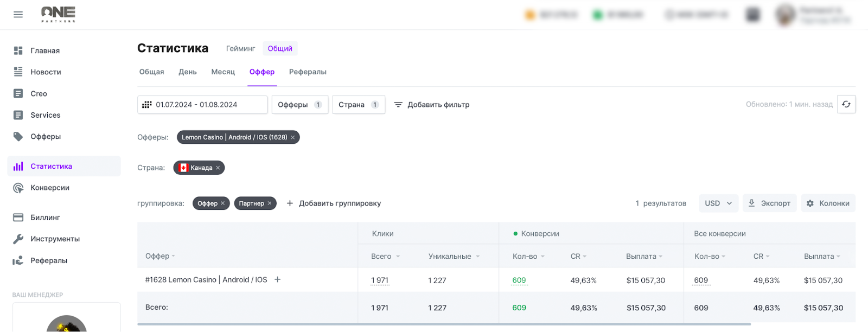
Task: Sort by Конверсии Кол-во column
Action: (528, 256)
